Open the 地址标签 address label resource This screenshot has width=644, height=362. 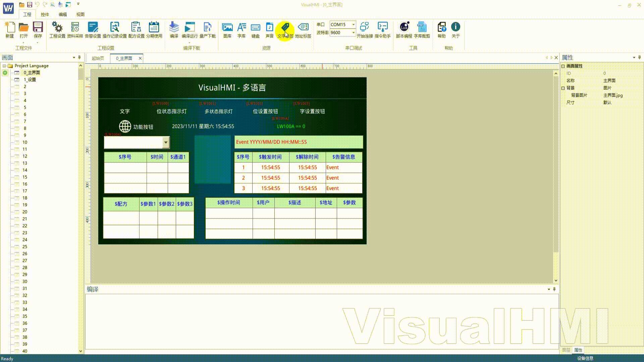[303, 30]
